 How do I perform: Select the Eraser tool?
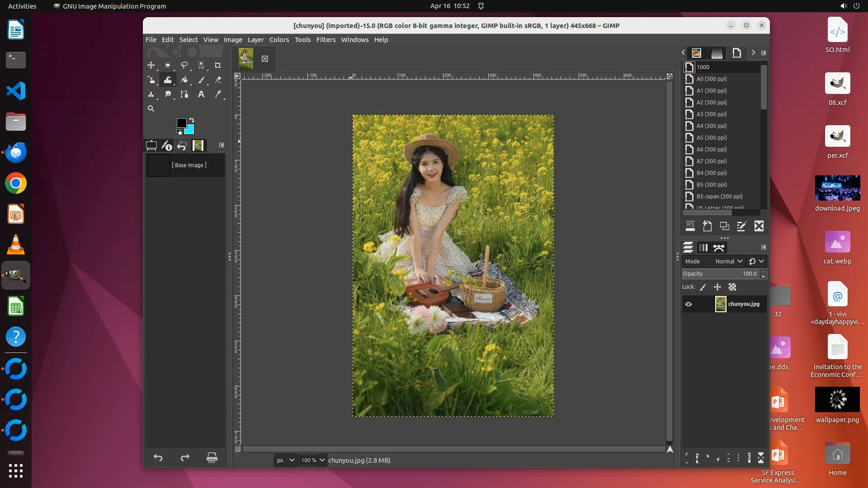(218, 80)
